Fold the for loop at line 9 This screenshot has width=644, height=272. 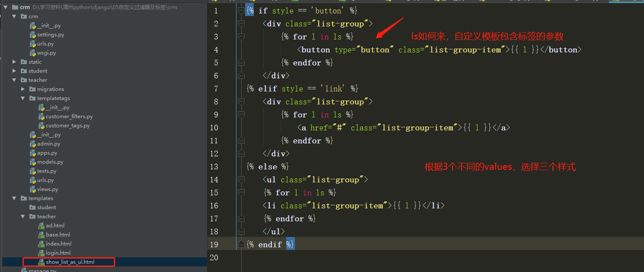pyautogui.click(x=242, y=115)
